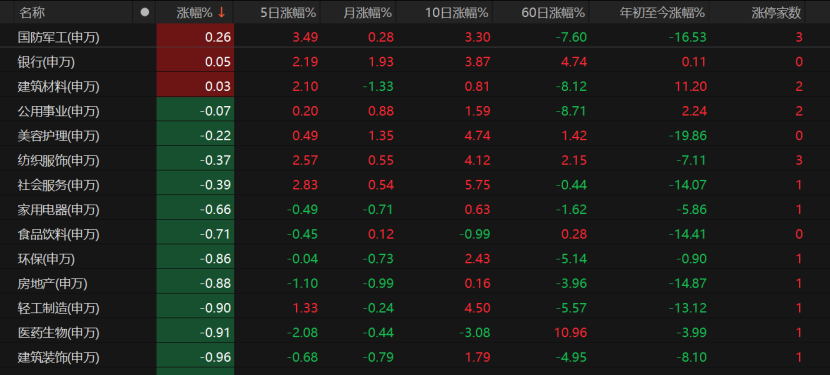Select the 银行(申万) row

[415, 62]
